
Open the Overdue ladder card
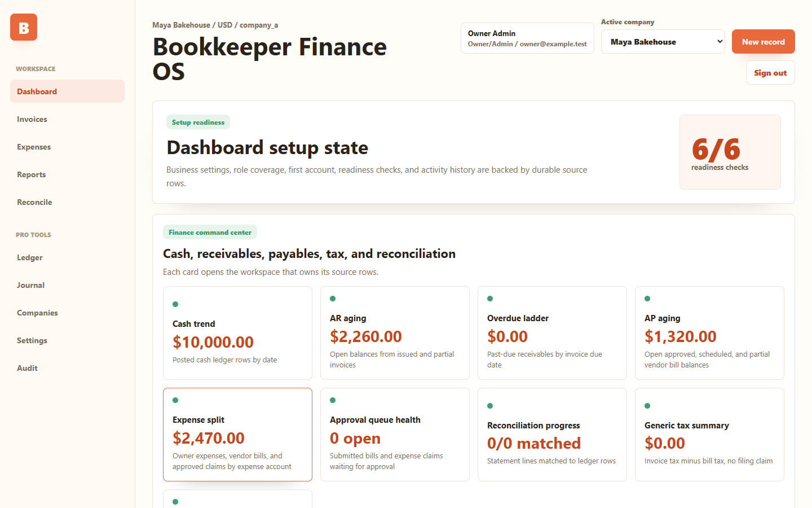pos(552,333)
